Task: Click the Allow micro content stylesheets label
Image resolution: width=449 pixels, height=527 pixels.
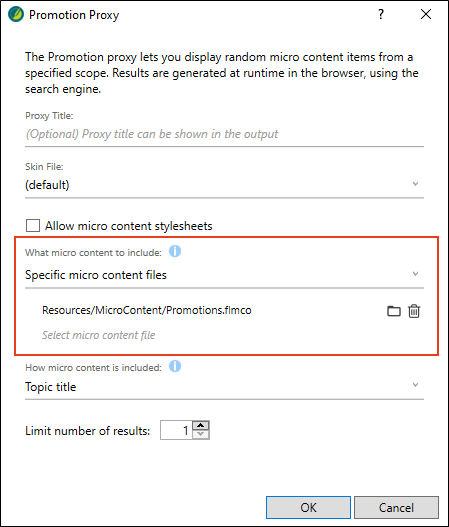Action: [128, 226]
